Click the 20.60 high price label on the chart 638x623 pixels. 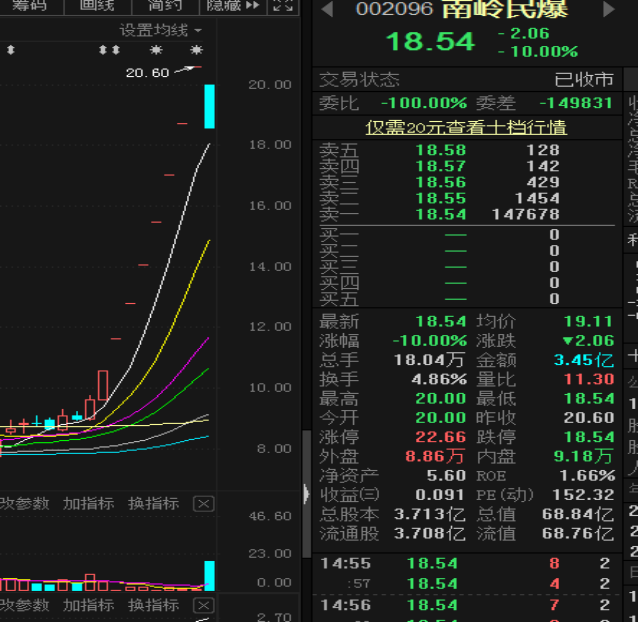147,73
